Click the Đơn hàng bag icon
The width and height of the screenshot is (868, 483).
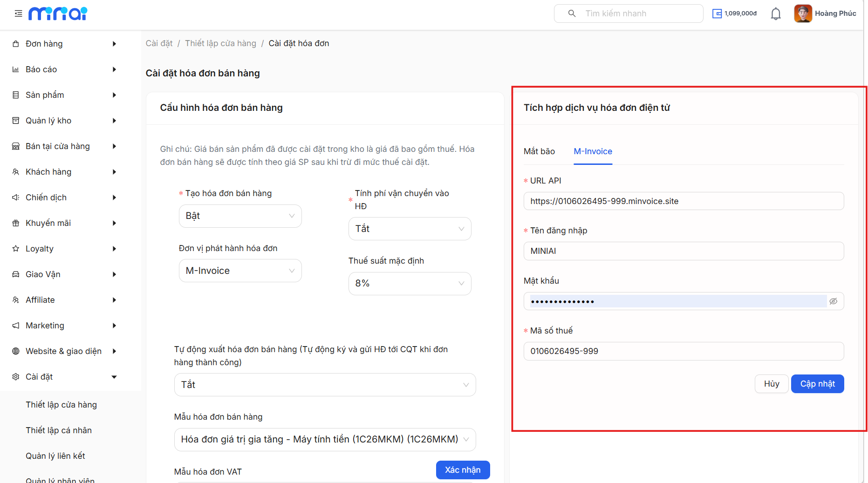click(16, 44)
